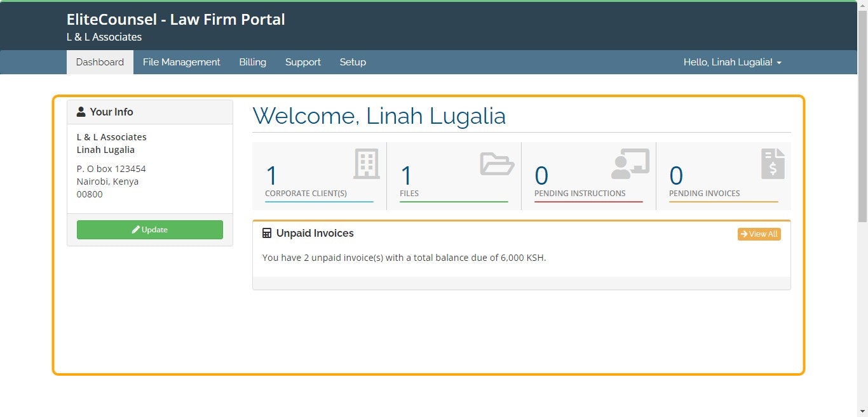Click the pending instructions person icon
This screenshot has height=417, width=868.
[630, 164]
